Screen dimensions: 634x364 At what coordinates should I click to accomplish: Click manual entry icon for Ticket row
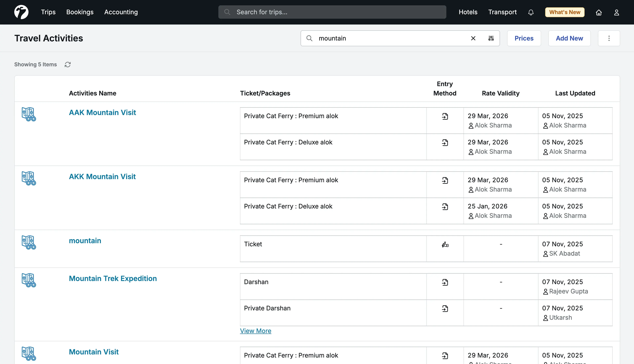[445, 245]
